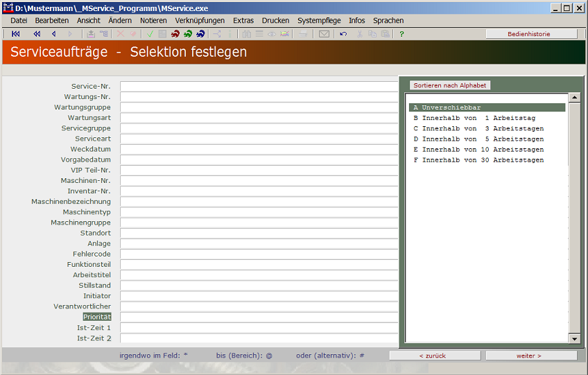
Task: Click the list scrollbar down arrow
Action: pyautogui.click(x=574, y=338)
